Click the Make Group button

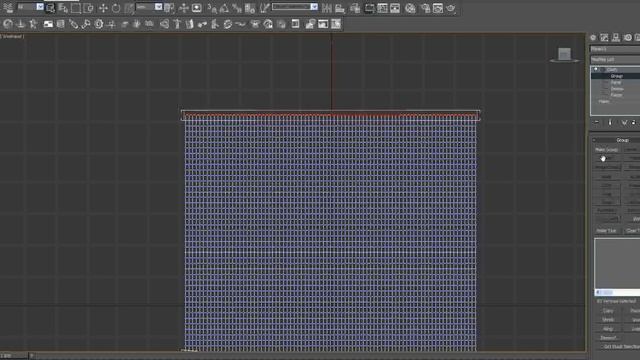(x=606, y=150)
